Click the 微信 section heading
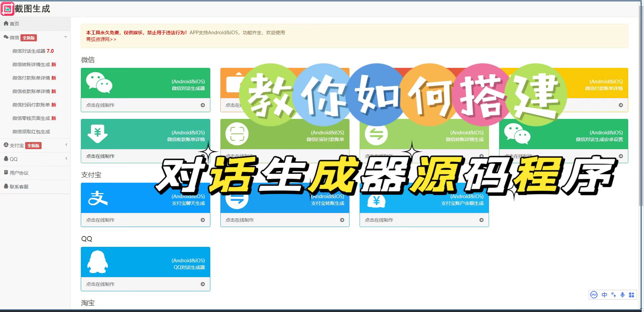Viewport: 644px width, 312px height. [x=88, y=60]
